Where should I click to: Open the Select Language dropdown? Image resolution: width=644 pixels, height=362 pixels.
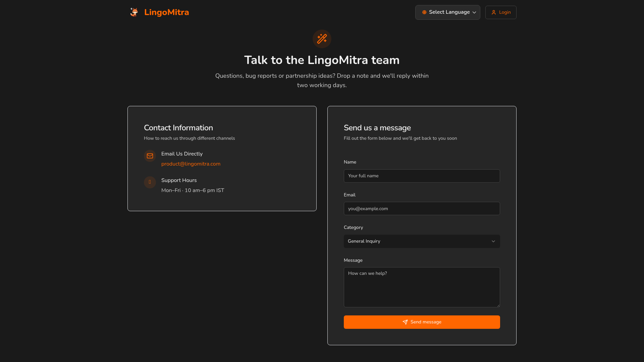(447, 12)
